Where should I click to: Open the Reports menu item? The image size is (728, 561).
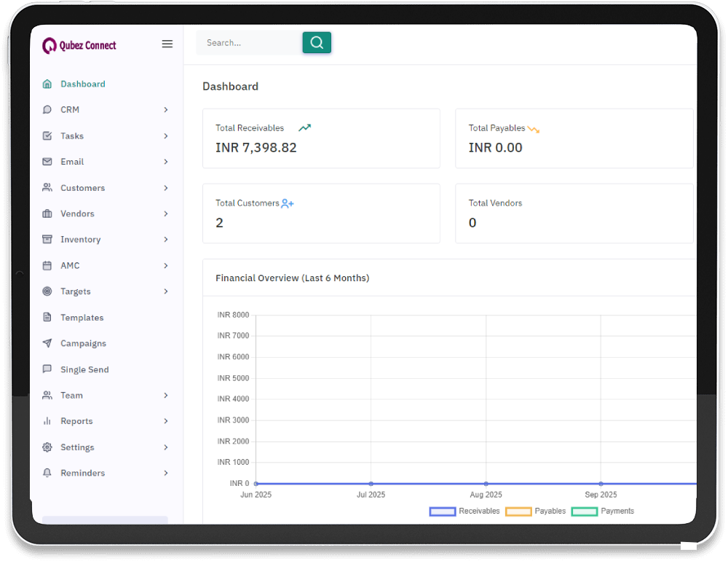pyautogui.click(x=76, y=421)
